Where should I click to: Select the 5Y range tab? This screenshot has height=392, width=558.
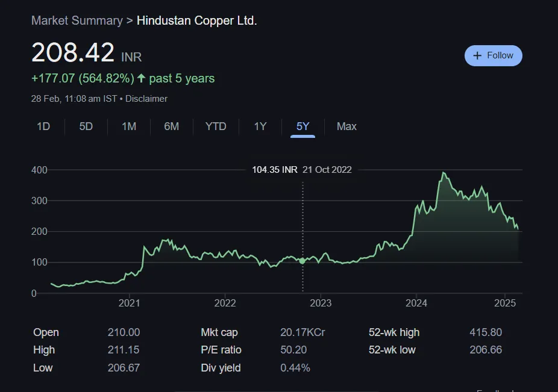coord(303,126)
